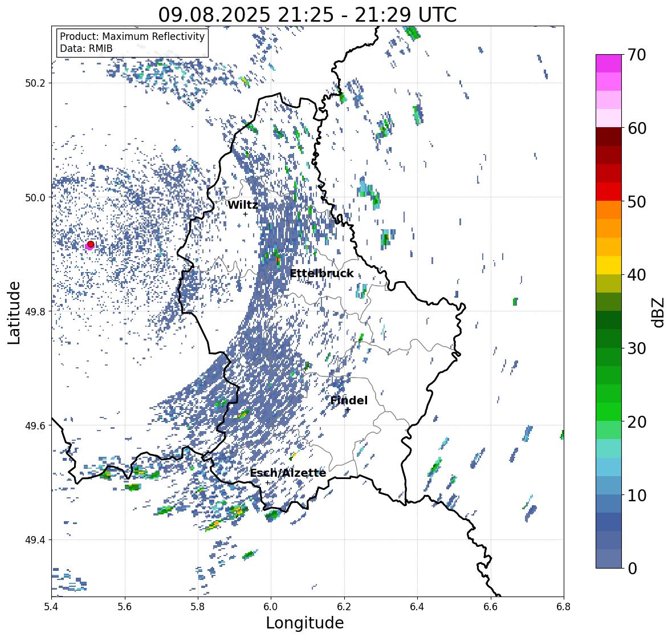Screen dimensions: 672x637
Task: Pick the dark maroon colorbar swatch
Action: point(609,137)
